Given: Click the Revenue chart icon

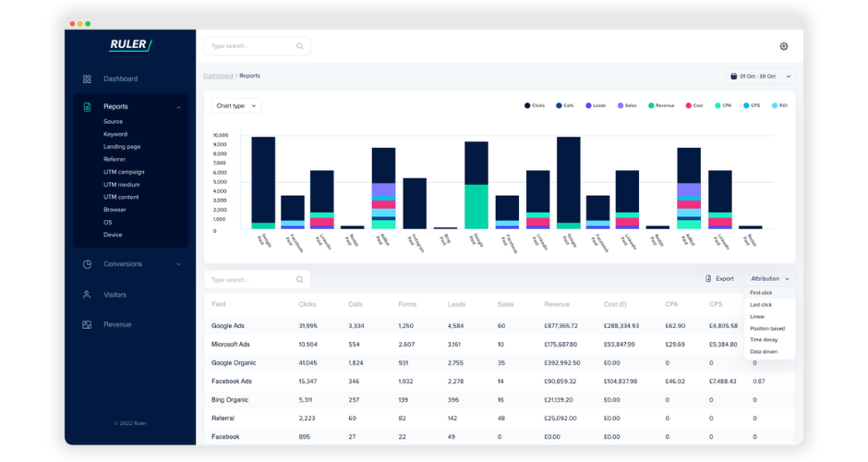Looking at the screenshot, I should pos(87,324).
